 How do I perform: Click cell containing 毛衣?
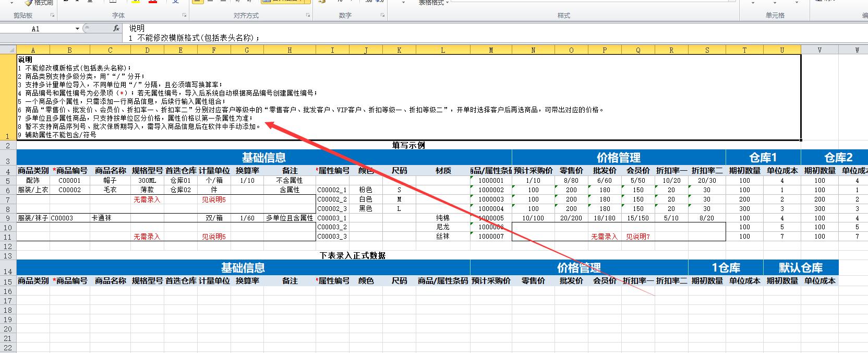pos(110,190)
